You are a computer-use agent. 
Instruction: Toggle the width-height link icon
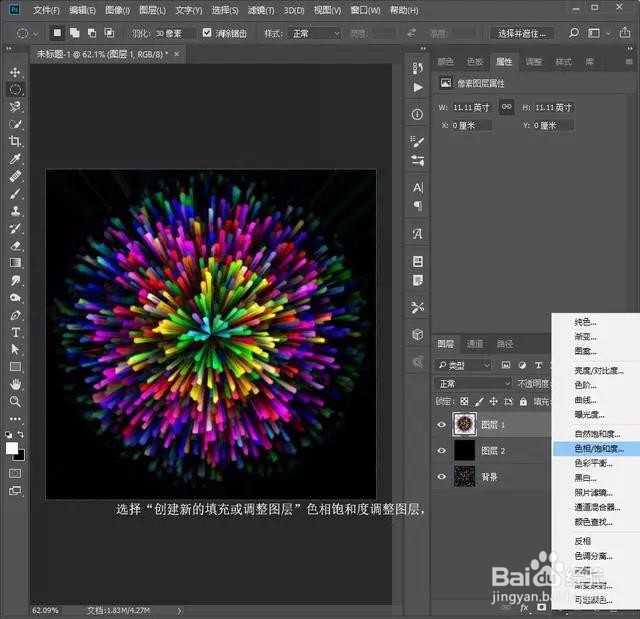[507, 107]
